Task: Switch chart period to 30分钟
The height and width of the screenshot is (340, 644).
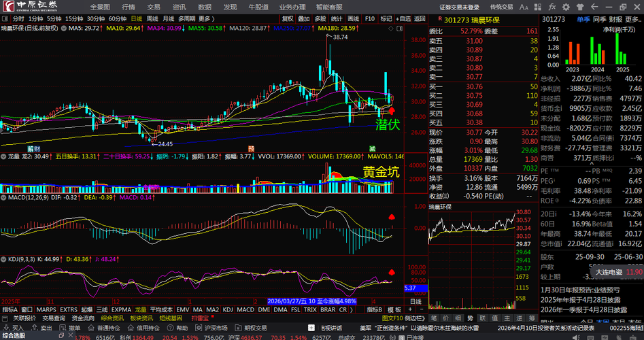Action: pyautogui.click(x=96, y=18)
